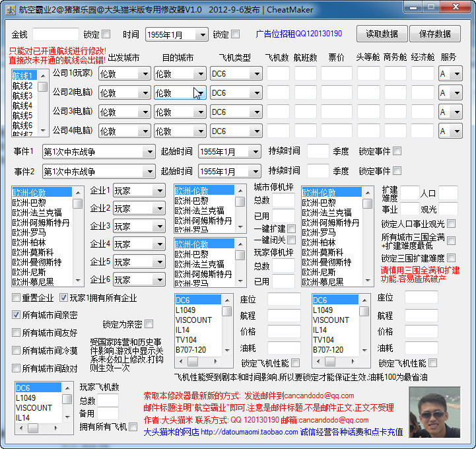The width and height of the screenshot is (476, 449).
Task: Click the application icon in title bar
Action: click(10, 10)
